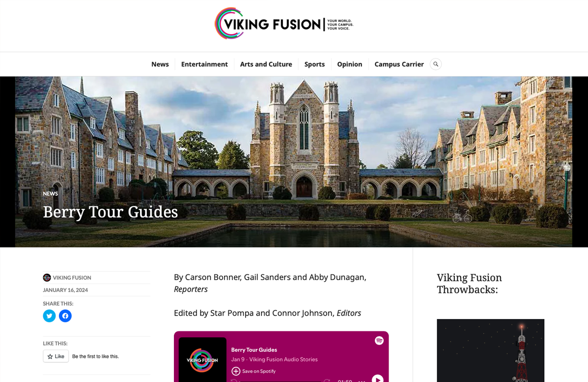Click the plus icon for Save on Spotify

pyautogui.click(x=235, y=371)
